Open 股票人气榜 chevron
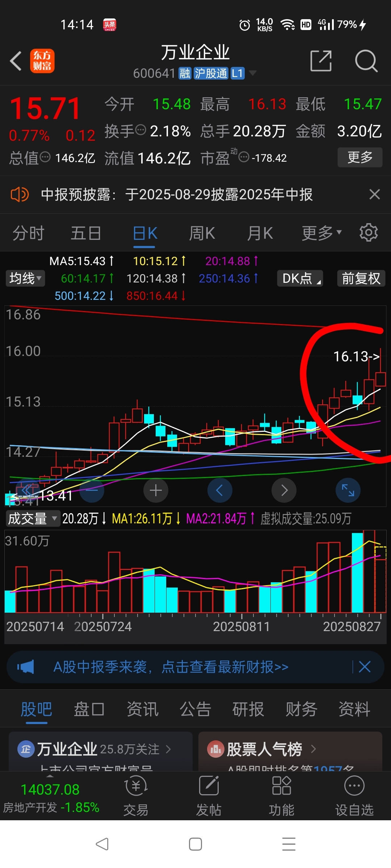The height and width of the screenshot is (868, 391). click(314, 749)
